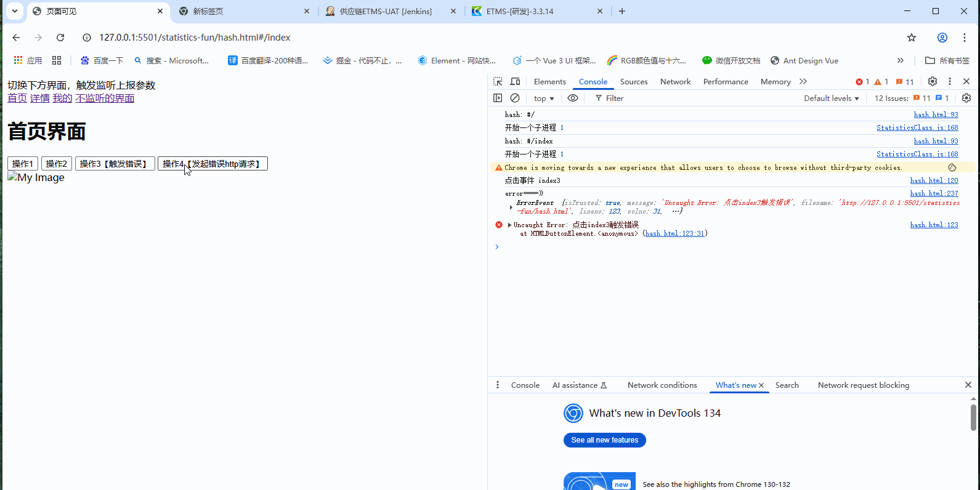
Task: Expand the Uncaught Error stack trace
Action: [509, 225]
